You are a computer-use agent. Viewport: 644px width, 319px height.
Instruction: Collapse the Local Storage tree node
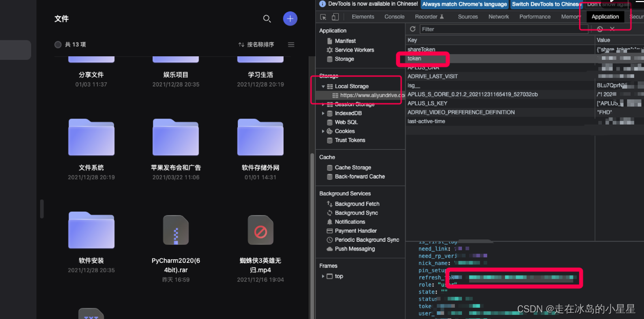click(x=323, y=86)
